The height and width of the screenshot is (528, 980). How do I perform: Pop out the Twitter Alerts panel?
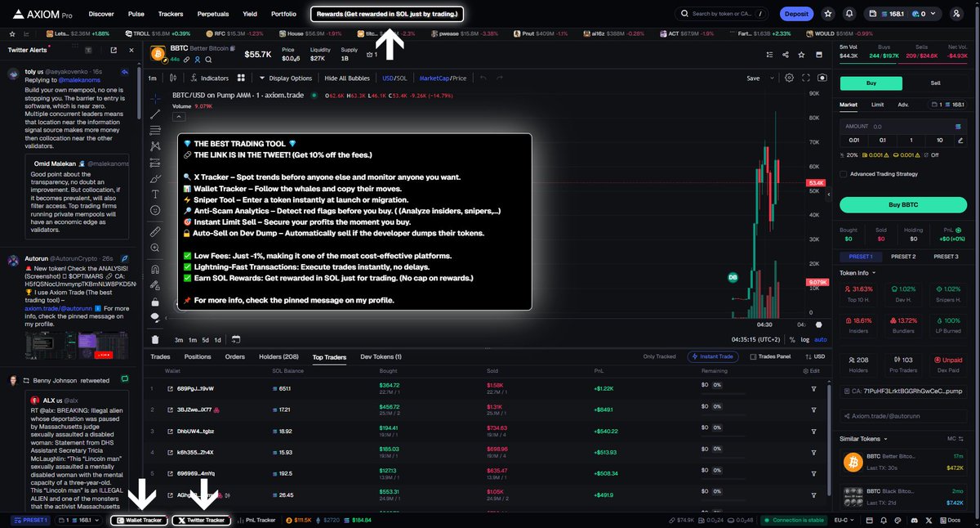click(113, 50)
